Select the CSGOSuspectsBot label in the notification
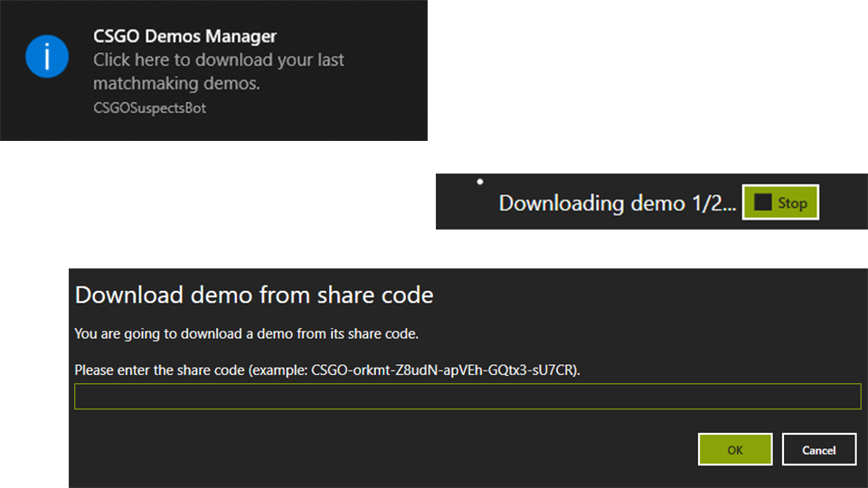The image size is (868, 488). pos(149,108)
